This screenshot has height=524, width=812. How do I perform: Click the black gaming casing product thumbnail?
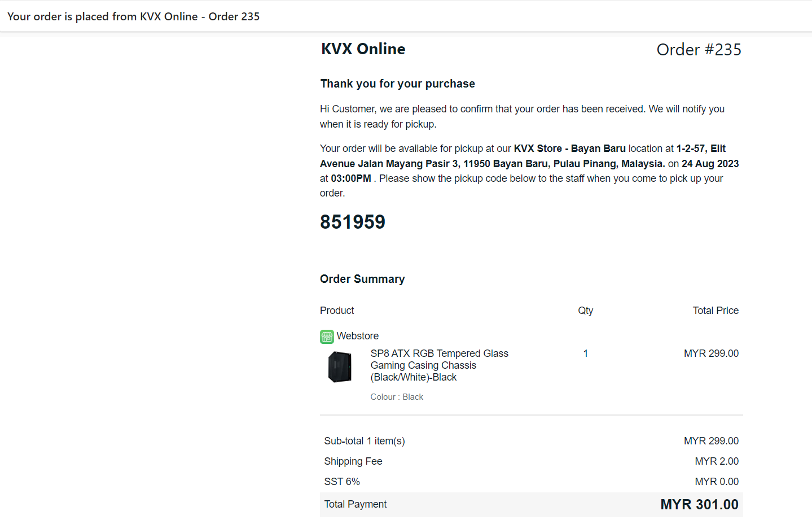click(x=340, y=366)
